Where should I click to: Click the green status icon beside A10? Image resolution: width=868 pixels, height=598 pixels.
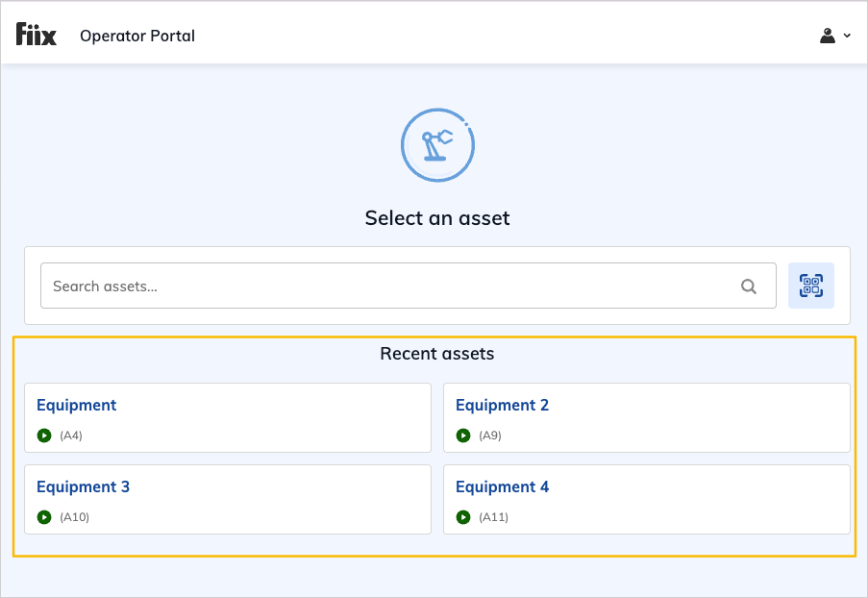coord(43,517)
